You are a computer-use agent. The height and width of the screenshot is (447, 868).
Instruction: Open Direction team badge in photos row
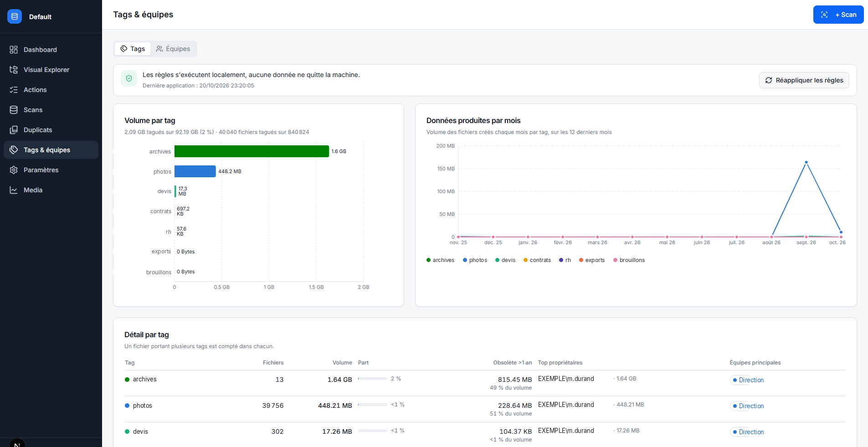tap(748, 406)
